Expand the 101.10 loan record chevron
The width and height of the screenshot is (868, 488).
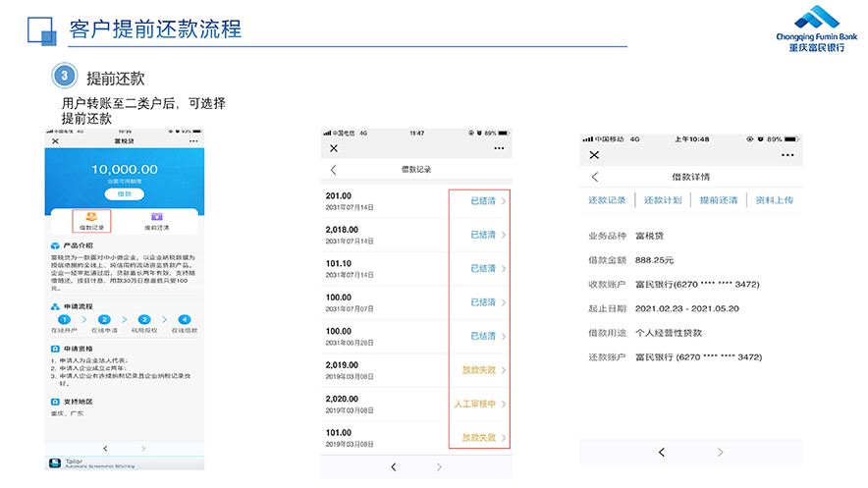click(x=504, y=269)
